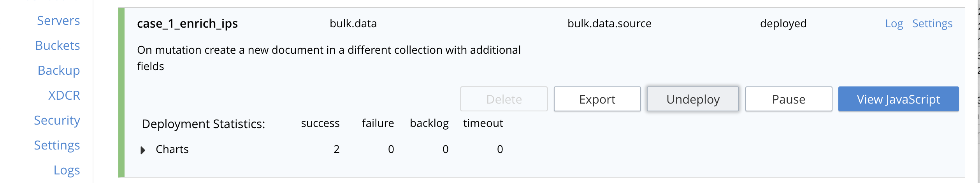Viewport: 980px width, 183px height.
Task: Click the greyed-out Delete button
Action: pos(504,99)
